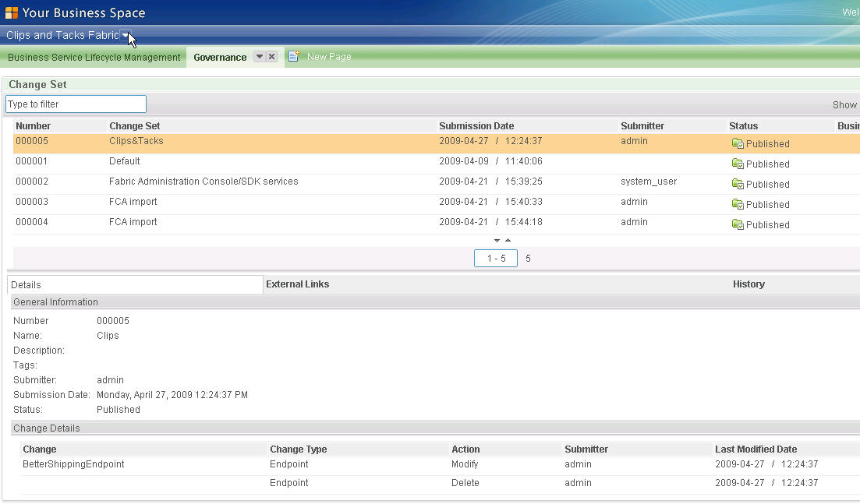
Task: Click the Your Business Space logo icon
Action: [x=12, y=12]
